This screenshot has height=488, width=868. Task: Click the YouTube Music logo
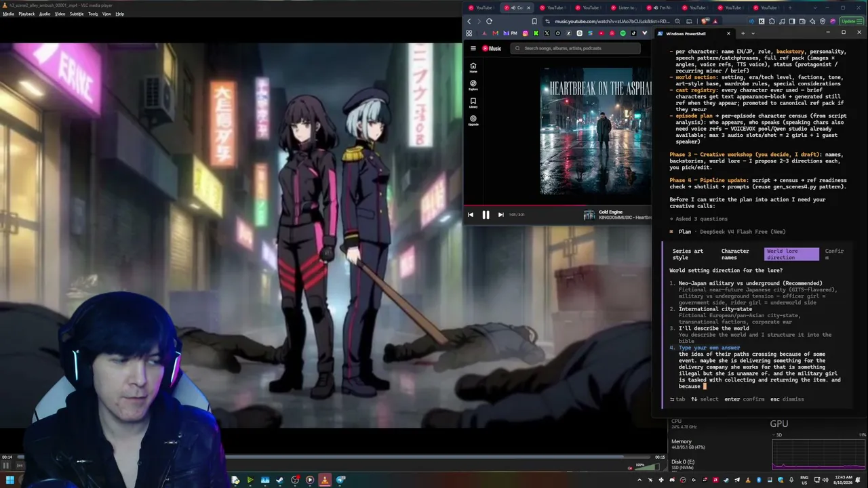pos(492,48)
